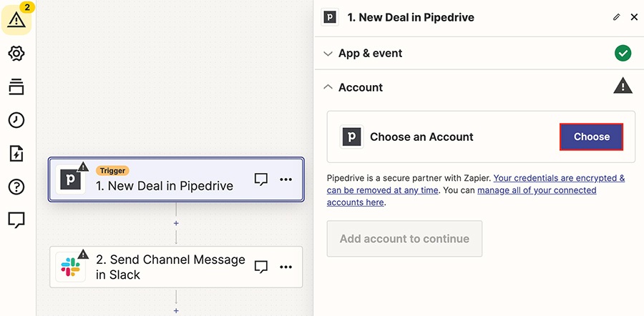Open the warnings panel with badge 2
The height and width of the screenshot is (316, 644).
(16, 19)
